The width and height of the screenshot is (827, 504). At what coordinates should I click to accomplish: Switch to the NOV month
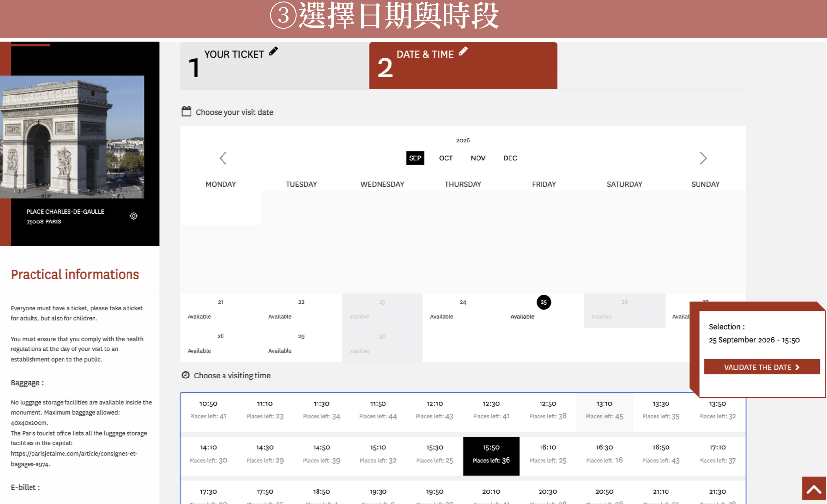(x=478, y=158)
